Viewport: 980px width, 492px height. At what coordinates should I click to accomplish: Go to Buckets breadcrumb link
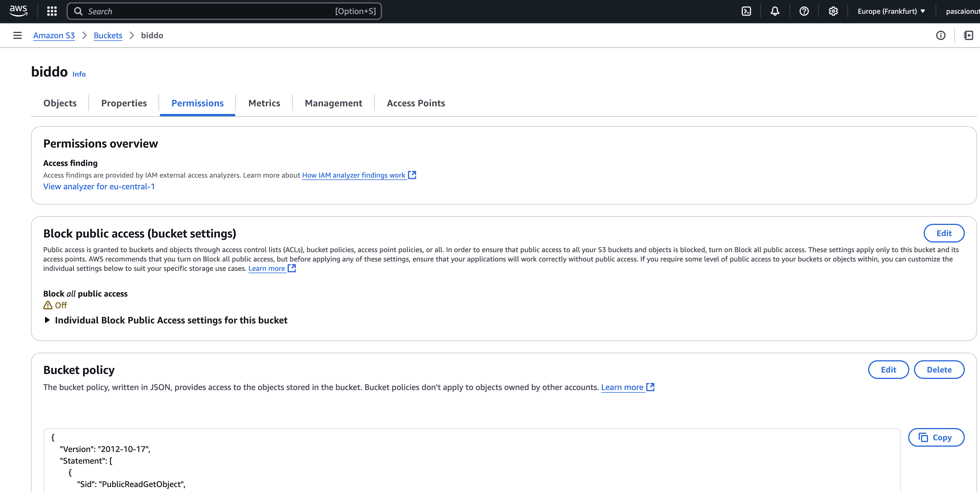[x=108, y=35]
